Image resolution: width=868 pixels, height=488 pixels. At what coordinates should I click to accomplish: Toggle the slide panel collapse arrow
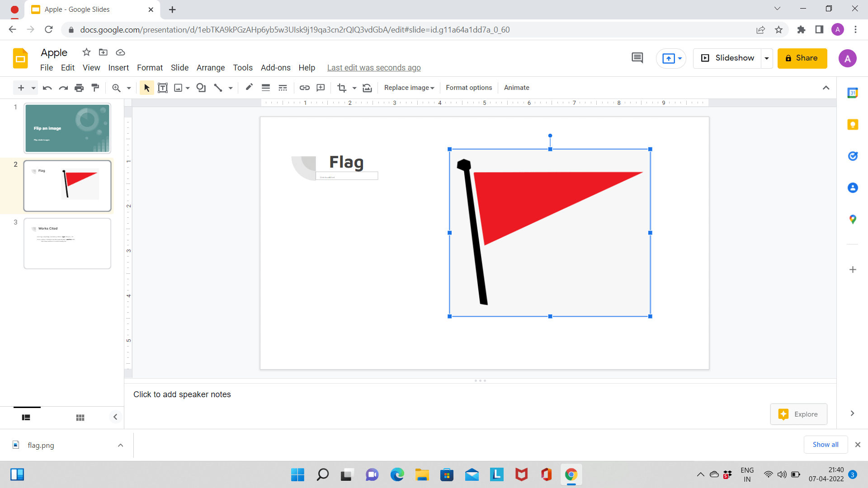click(x=116, y=417)
